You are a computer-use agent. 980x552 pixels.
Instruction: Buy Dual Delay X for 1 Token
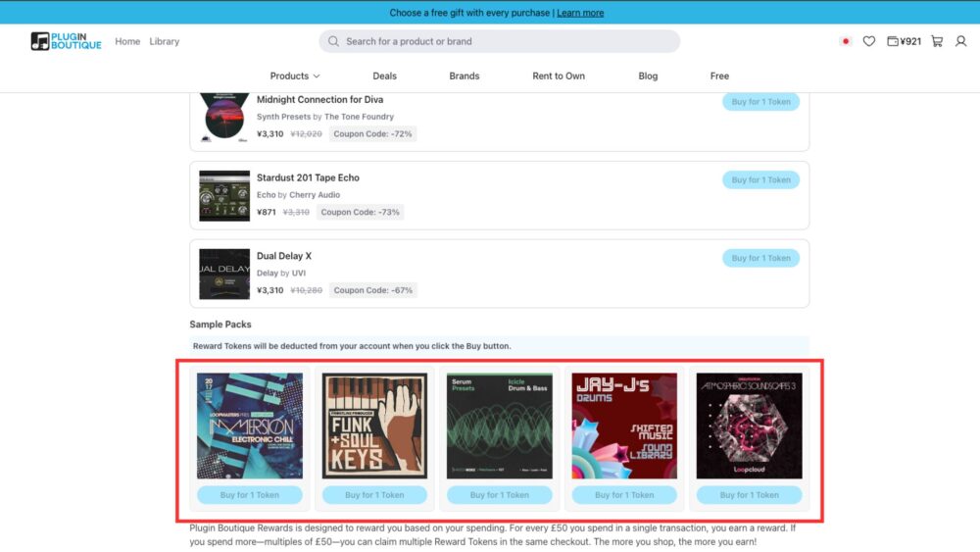tap(760, 258)
